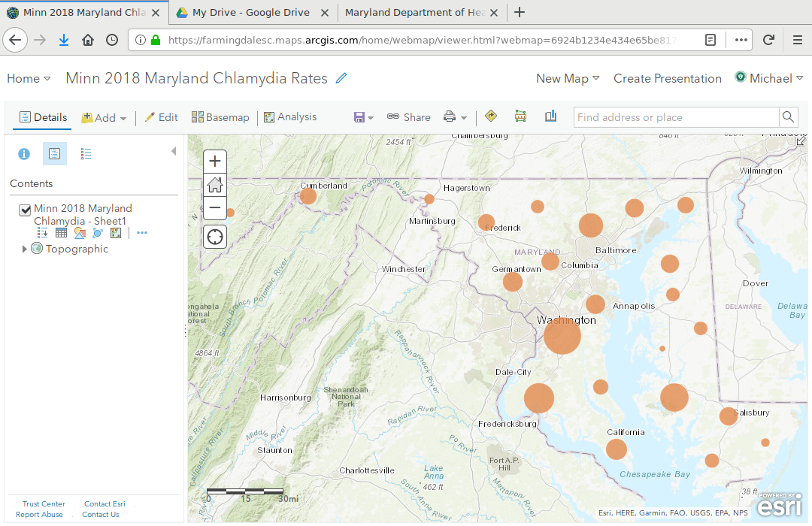Switch to the Legend view in the sidebar

[86, 153]
